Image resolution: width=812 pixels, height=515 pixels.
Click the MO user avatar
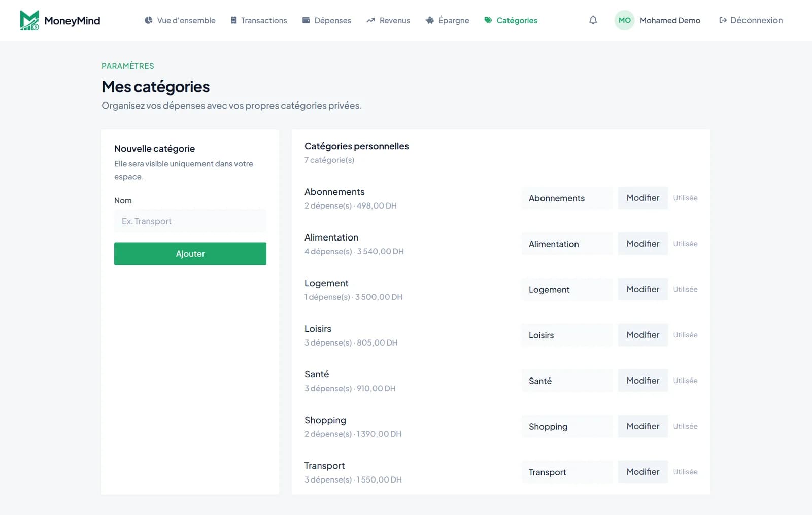(624, 20)
